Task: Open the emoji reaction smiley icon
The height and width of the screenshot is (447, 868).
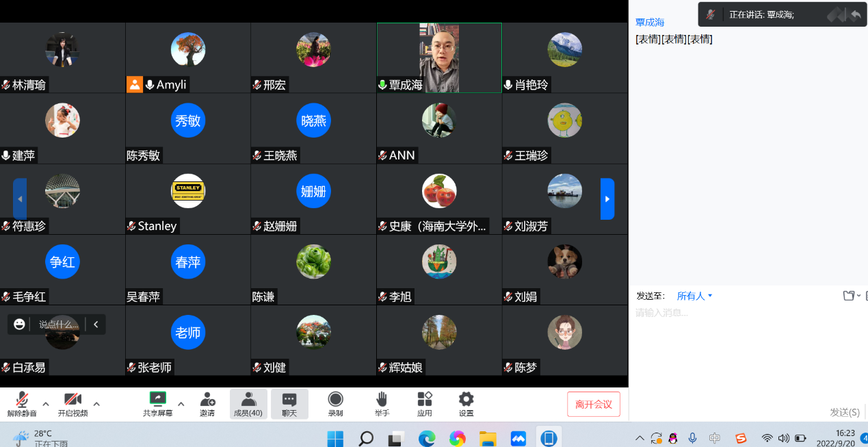Action: (x=19, y=324)
